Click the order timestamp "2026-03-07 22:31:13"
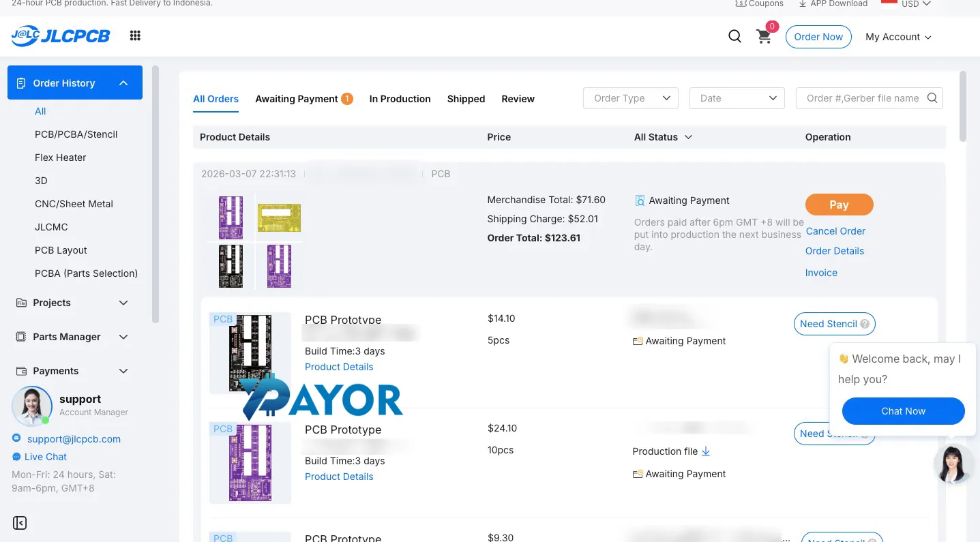 pos(249,174)
